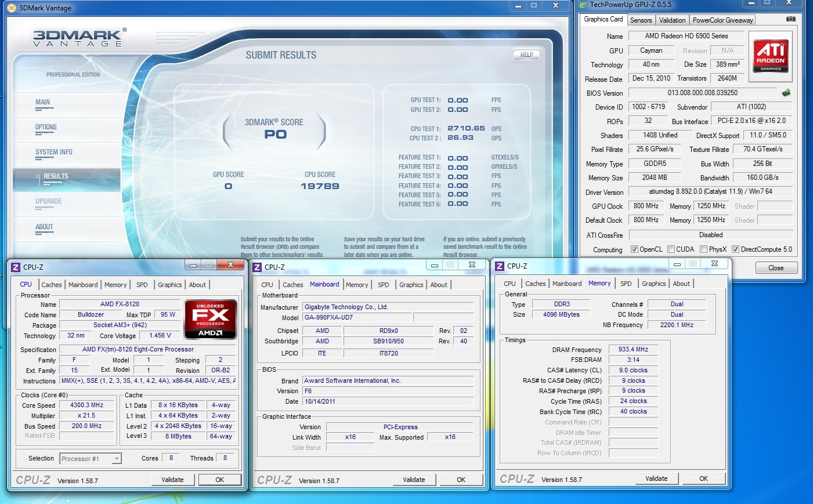Switch to the Sensors tab in GPU-Z

[641, 20]
